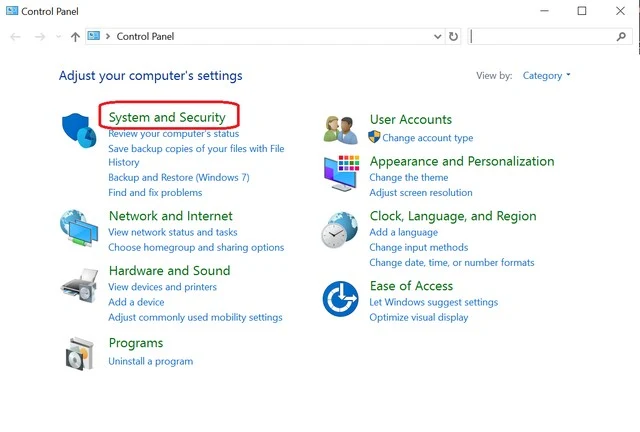
Task: Close the Control Panel window
Action: pos(620,11)
